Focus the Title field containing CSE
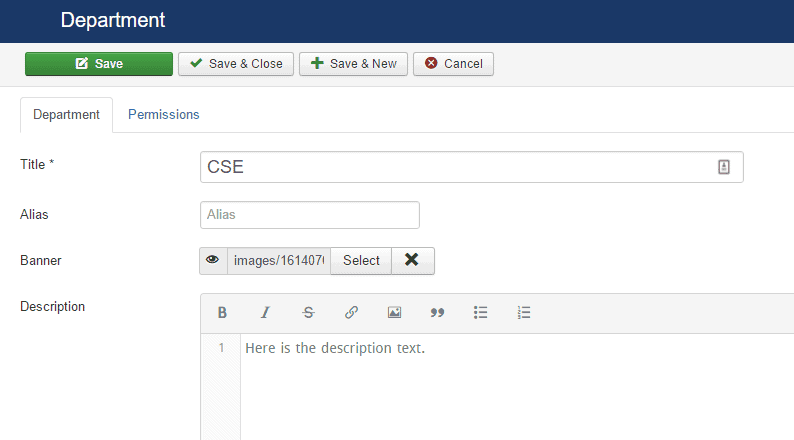794x440 pixels. coord(460,167)
